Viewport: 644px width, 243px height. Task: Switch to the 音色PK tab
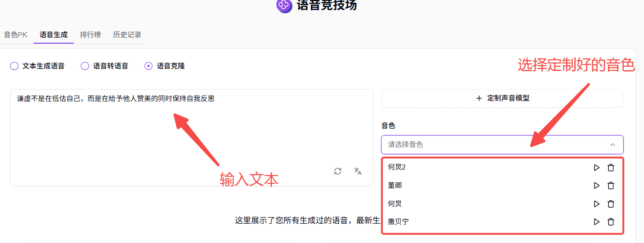pos(16,35)
